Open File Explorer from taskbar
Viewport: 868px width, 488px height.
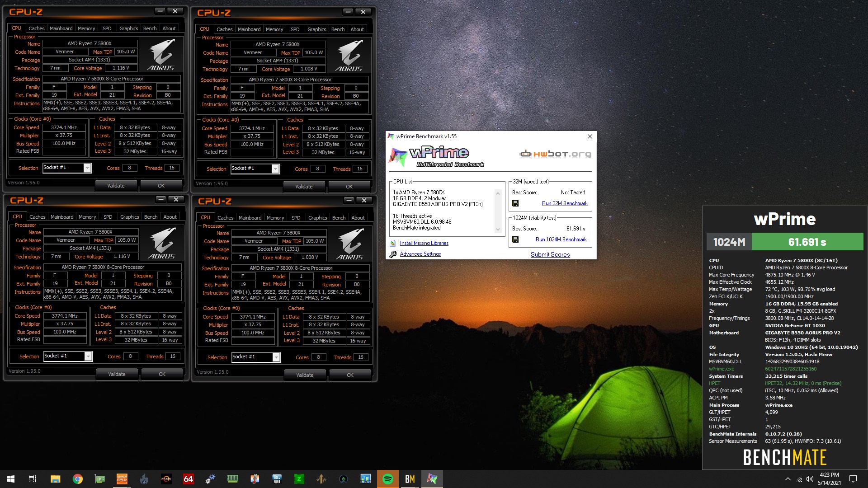coord(55,479)
